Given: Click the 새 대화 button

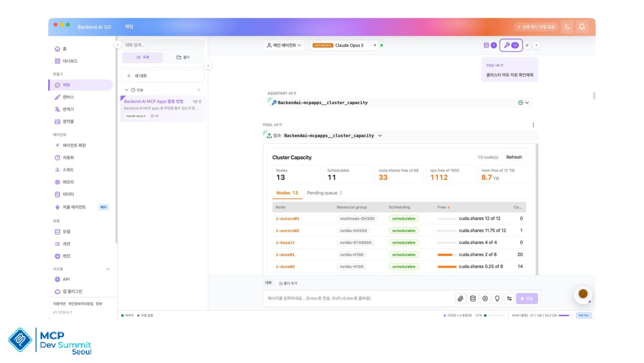Looking at the screenshot, I should tap(163, 76).
